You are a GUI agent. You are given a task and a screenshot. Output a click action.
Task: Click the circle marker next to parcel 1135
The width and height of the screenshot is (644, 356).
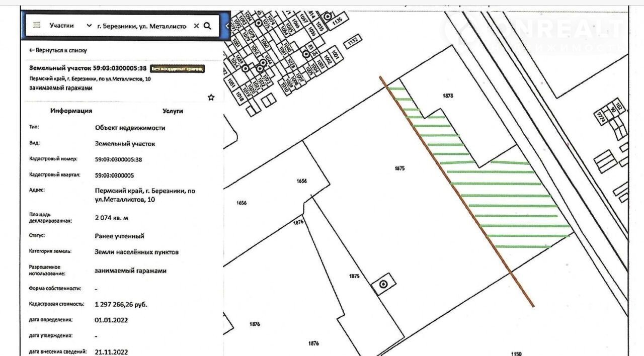(x=328, y=17)
